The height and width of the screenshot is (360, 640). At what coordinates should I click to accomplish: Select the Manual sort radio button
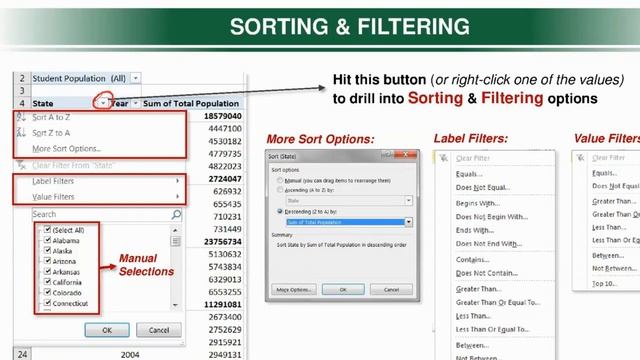(280, 180)
